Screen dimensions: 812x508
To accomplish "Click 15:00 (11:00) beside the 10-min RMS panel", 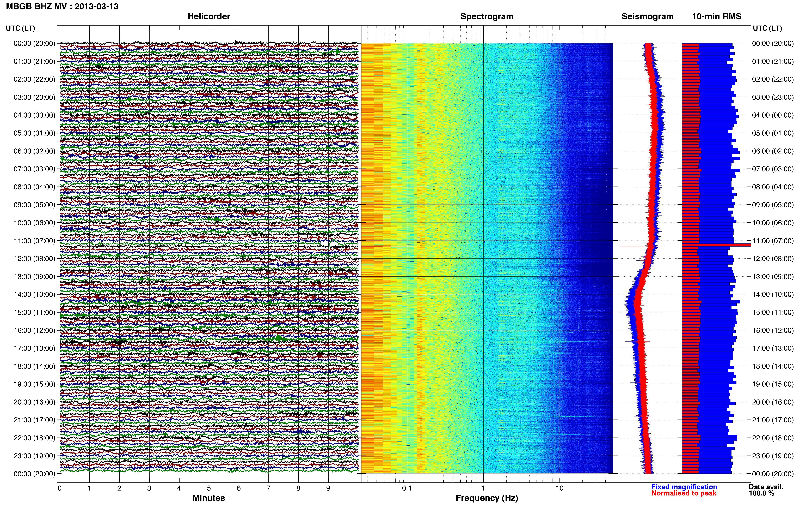I will pyautogui.click(x=773, y=312).
